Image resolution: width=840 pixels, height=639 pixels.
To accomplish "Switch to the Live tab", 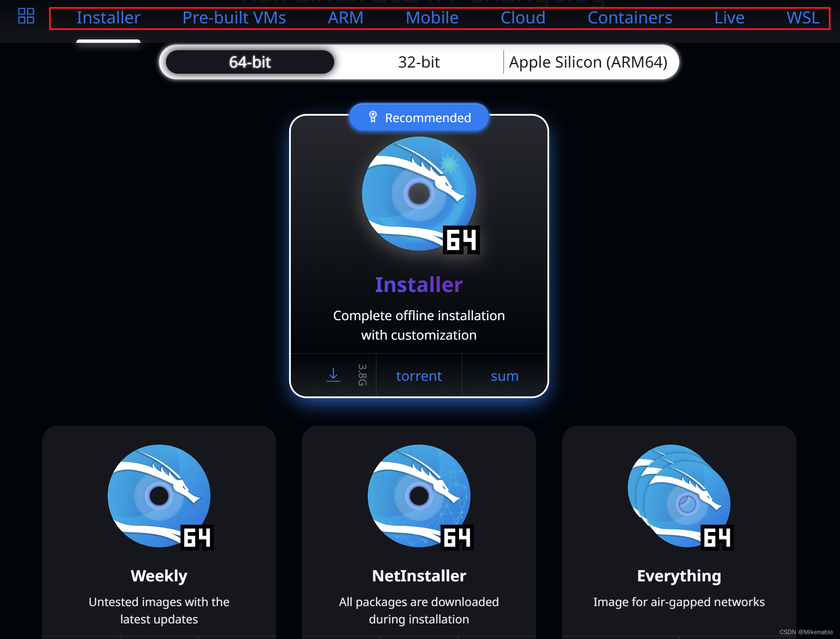I will tap(729, 18).
